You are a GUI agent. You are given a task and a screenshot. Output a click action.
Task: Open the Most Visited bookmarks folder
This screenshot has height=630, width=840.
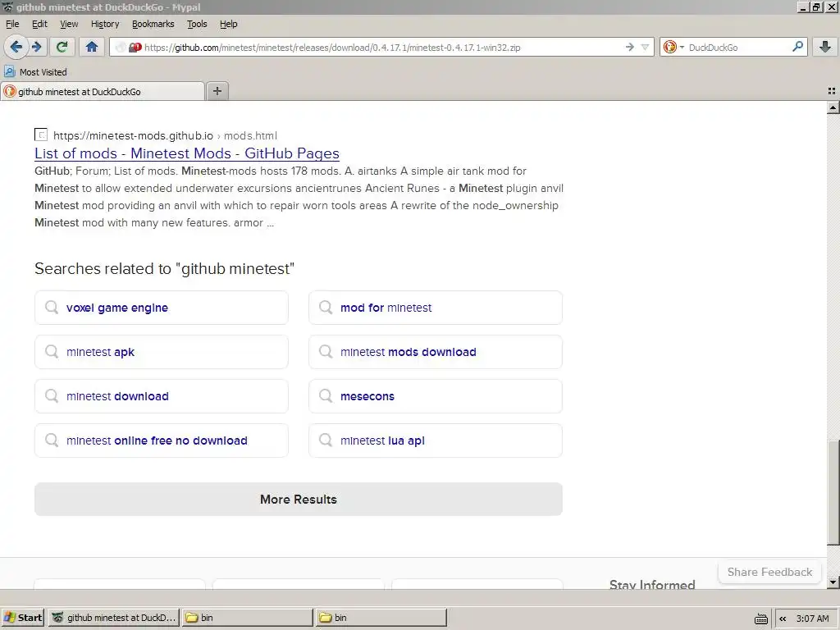point(36,72)
